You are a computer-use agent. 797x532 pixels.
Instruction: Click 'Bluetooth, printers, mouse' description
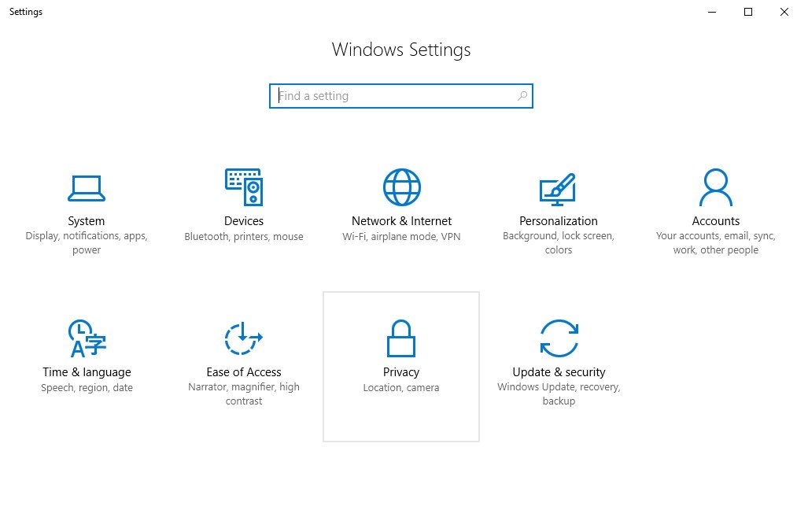[x=243, y=237]
